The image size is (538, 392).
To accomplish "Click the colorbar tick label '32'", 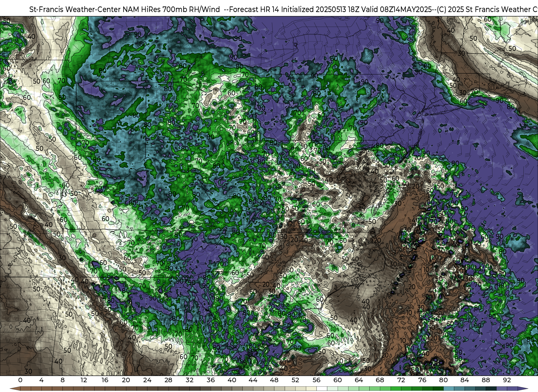I will pos(190,380).
